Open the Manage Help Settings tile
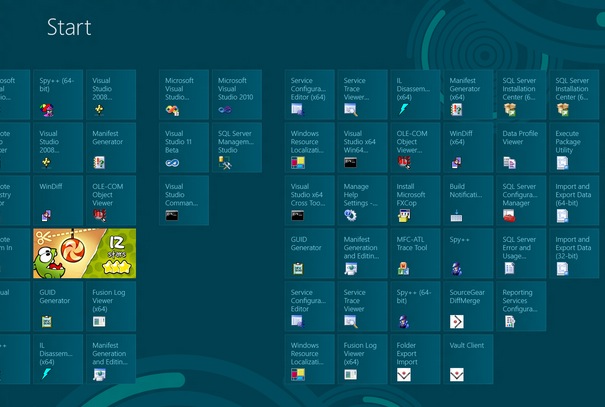Viewport: 605px width, 407px height. tap(363, 200)
